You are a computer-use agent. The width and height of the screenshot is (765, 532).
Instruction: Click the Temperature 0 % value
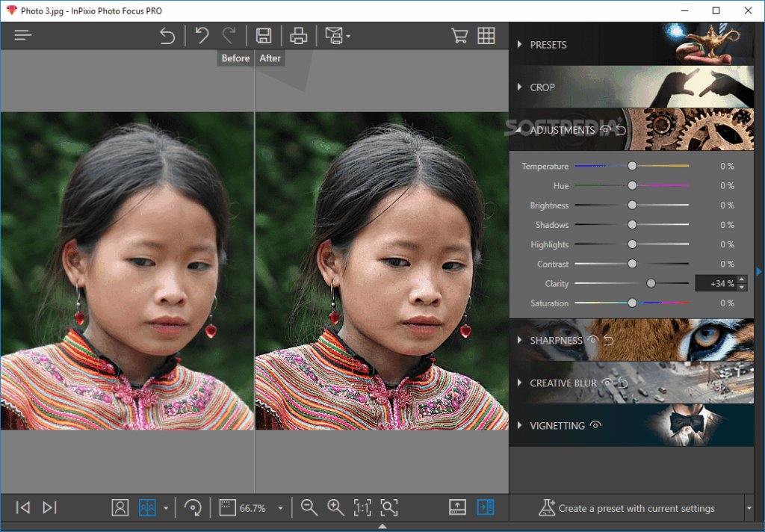[x=727, y=166]
